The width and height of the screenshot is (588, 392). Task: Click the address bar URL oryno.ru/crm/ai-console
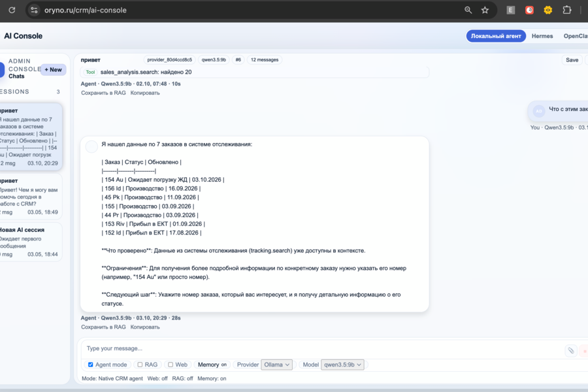click(x=86, y=10)
